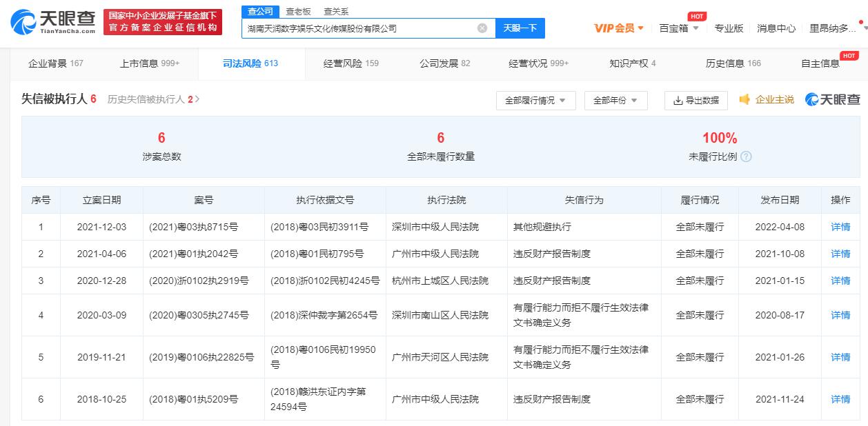This screenshot has width=868, height=426.
Task: Click document number (2018)深仲裁字第2654号
Action: pos(324,315)
